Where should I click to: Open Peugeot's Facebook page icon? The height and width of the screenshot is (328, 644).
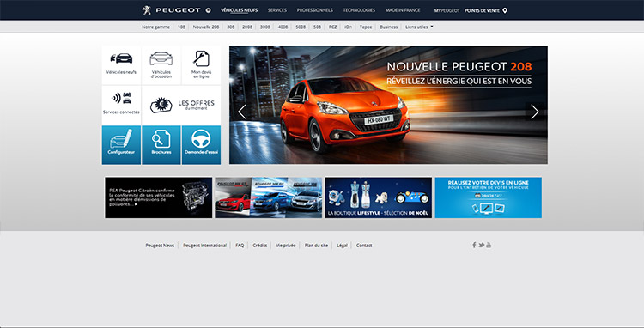474,245
